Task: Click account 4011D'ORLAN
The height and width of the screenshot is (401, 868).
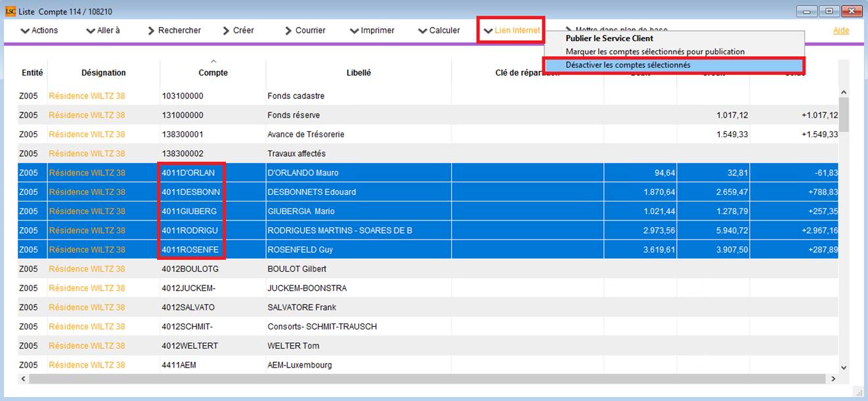Action: [188, 173]
